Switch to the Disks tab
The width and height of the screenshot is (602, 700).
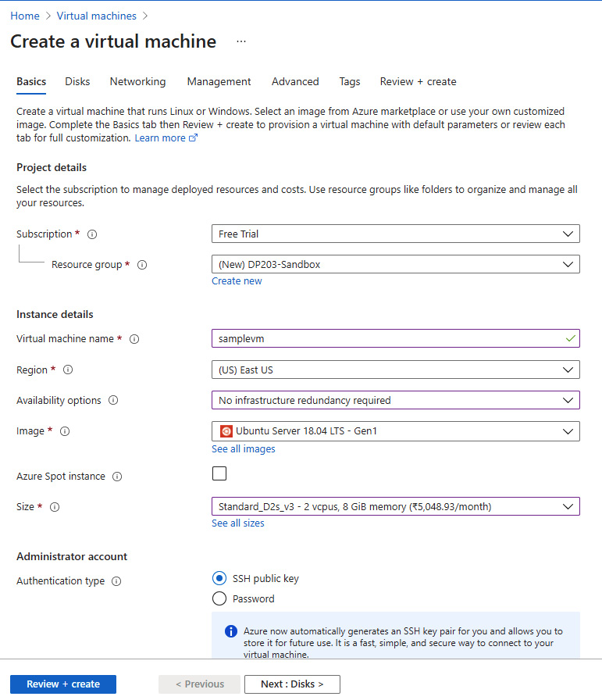pyautogui.click(x=77, y=82)
